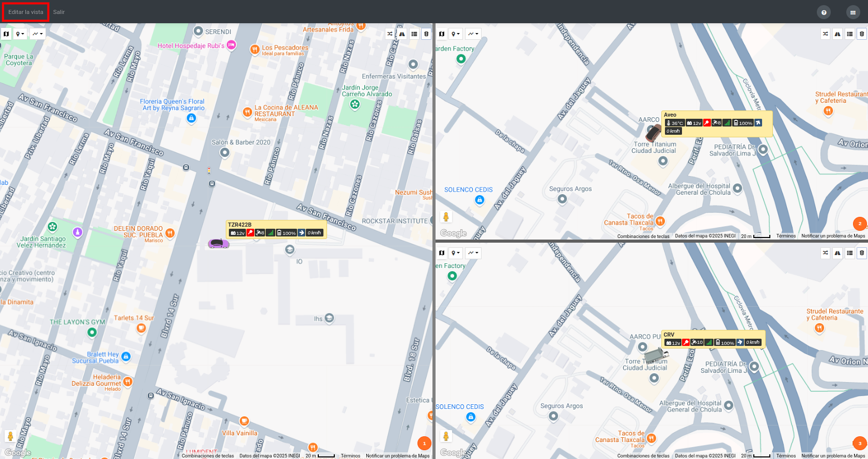
Task: Click the shuffle icon in the CRV pane
Action: click(x=826, y=253)
